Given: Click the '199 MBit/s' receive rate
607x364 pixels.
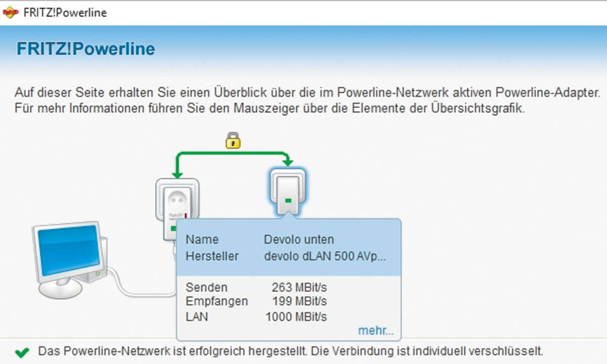Looking at the screenshot, I should click(299, 302).
